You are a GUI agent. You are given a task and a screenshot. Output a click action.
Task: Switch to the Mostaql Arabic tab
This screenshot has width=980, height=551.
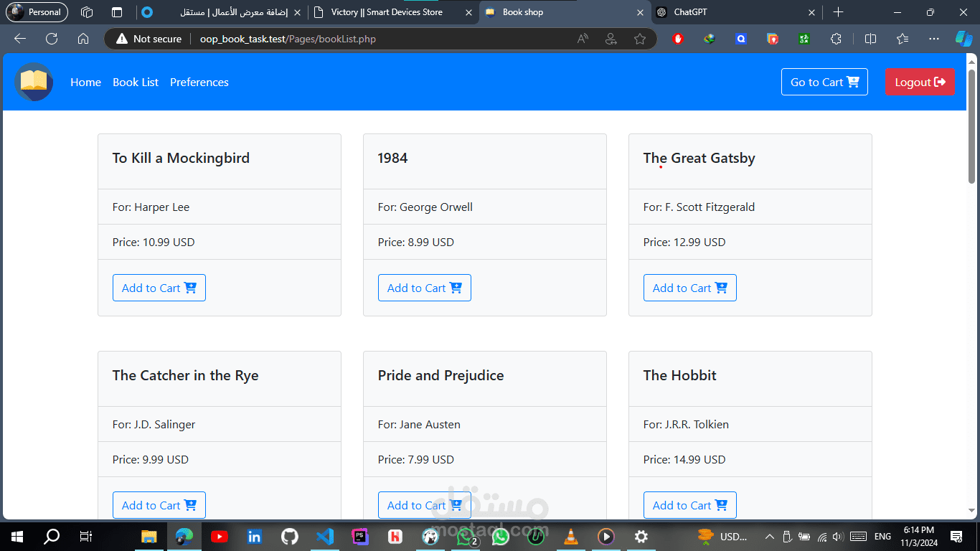[x=221, y=12]
